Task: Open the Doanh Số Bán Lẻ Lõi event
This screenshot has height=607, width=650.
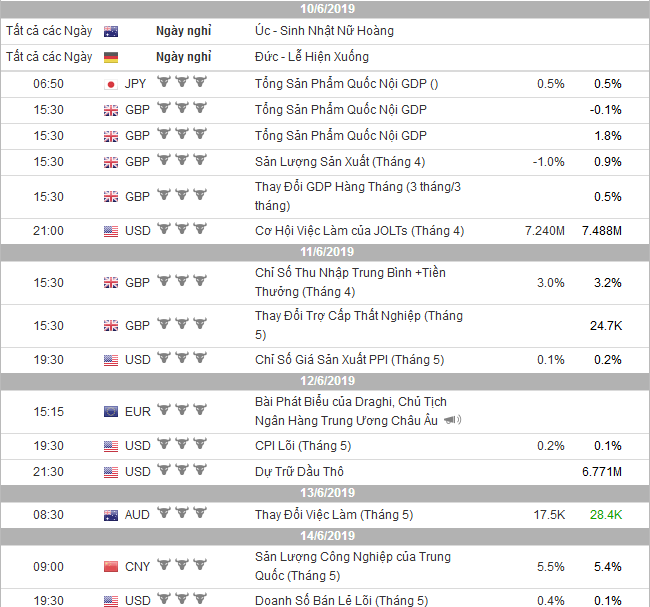Action: 341,600
